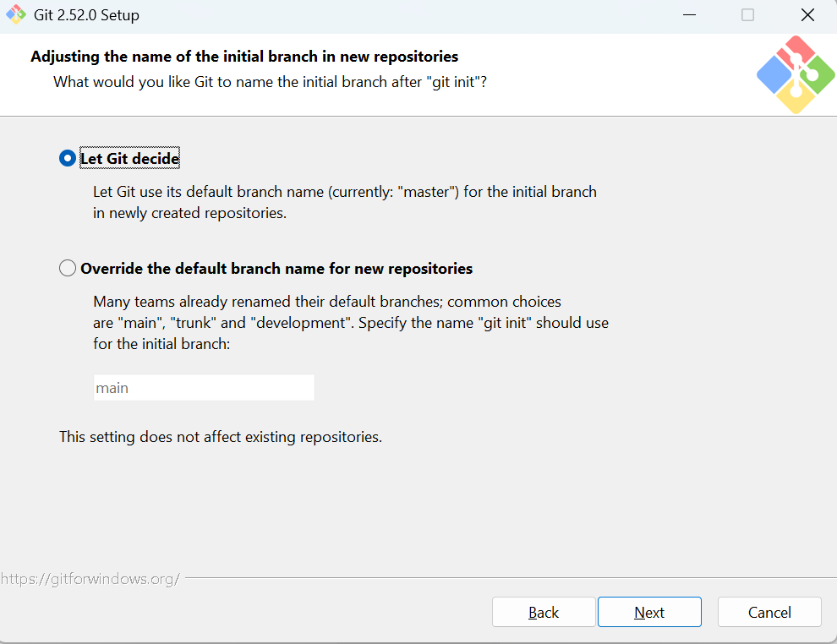Screen dimensions: 837x644
Task: Open the https://gitforwindows.org/ link
Action: tap(90, 579)
